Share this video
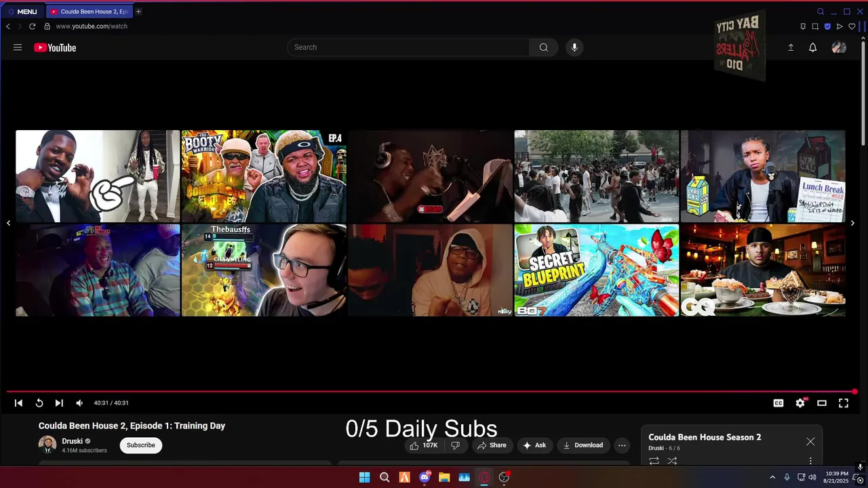Image resolution: width=868 pixels, height=488 pixels. (492, 445)
